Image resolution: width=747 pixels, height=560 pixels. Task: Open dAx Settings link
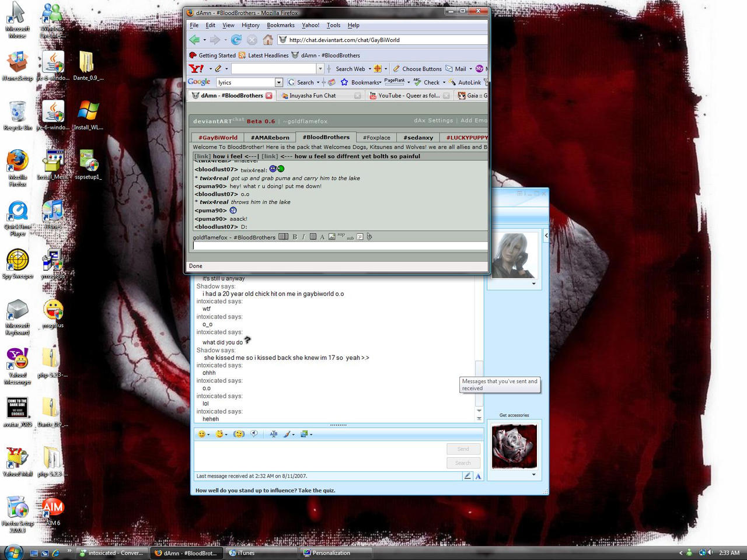point(433,120)
